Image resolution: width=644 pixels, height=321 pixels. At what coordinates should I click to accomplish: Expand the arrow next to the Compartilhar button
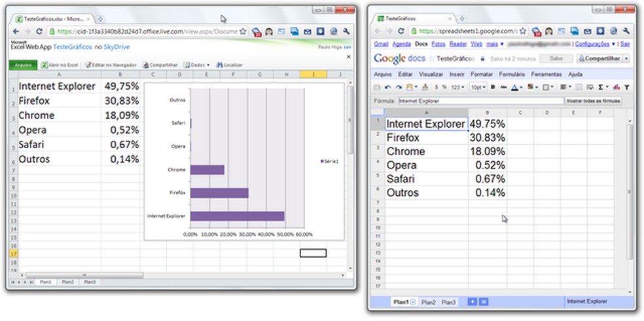(626, 59)
